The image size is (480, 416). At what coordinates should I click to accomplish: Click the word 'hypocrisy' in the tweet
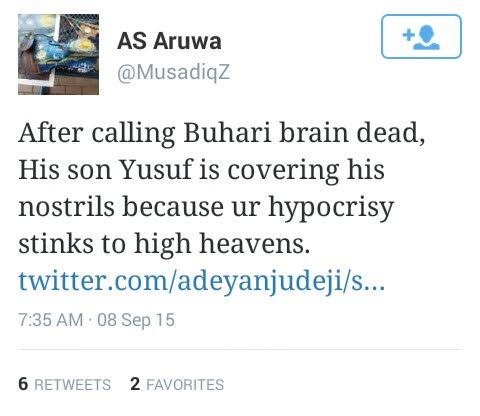point(331,208)
